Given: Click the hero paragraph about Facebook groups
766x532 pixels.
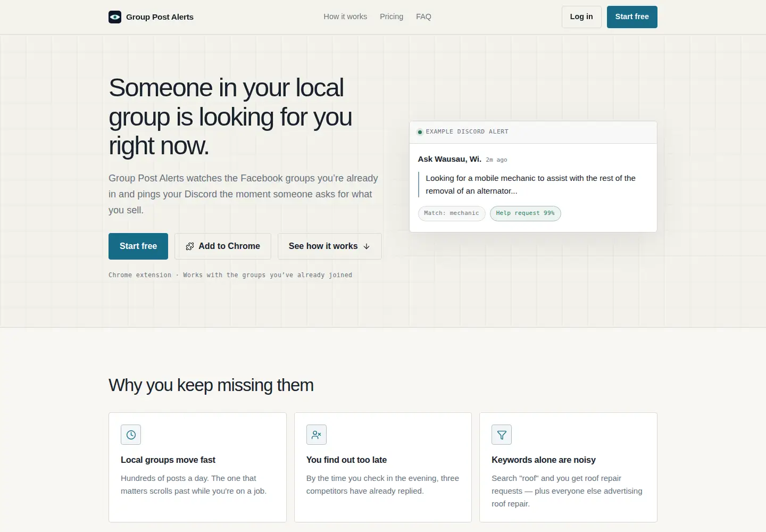Looking at the screenshot, I should 243,194.
